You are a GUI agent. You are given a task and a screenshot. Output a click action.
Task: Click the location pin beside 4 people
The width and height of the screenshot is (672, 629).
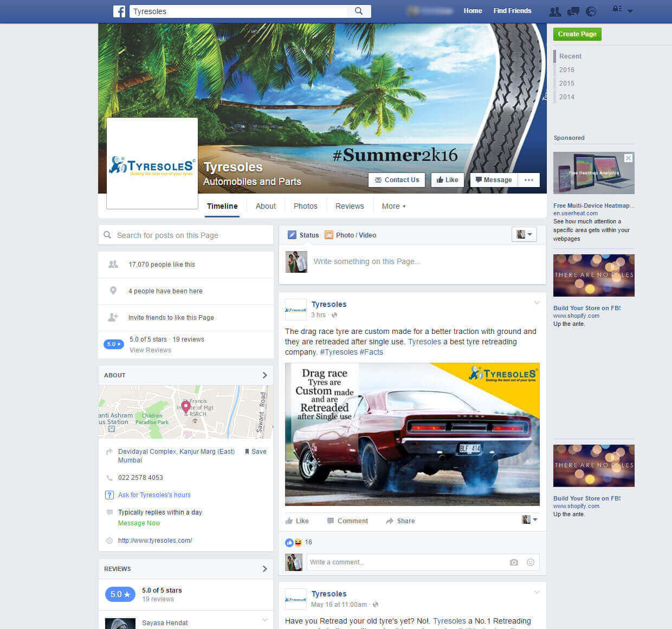[113, 291]
